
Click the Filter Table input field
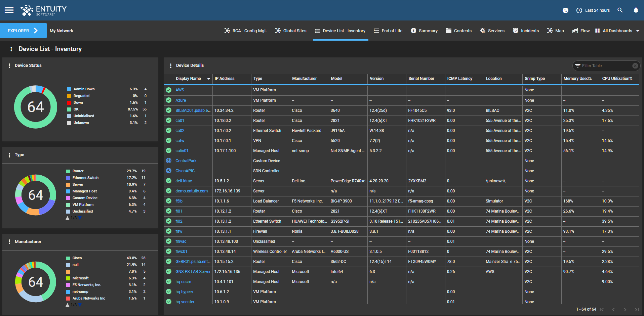606,66
